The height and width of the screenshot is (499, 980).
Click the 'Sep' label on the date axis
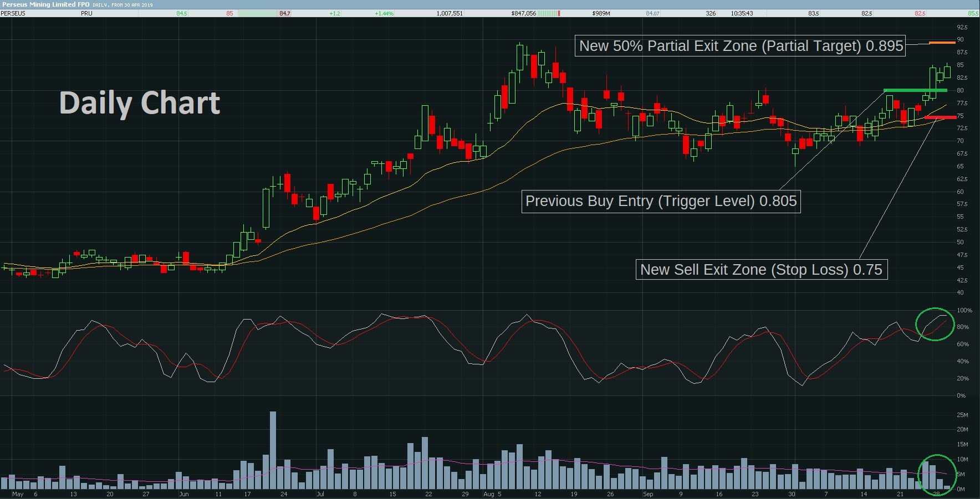[648, 494]
